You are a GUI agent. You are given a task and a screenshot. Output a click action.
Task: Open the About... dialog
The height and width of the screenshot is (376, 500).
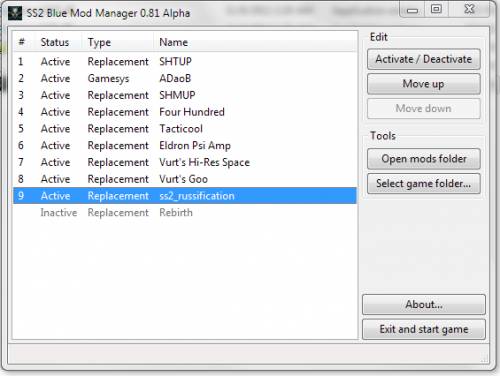pyautogui.click(x=424, y=304)
